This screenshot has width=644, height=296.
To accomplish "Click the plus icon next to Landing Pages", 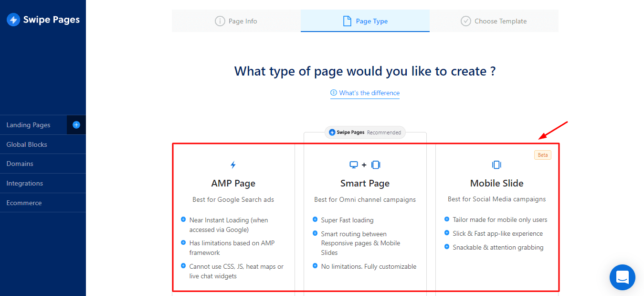I will pyautogui.click(x=76, y=125).
